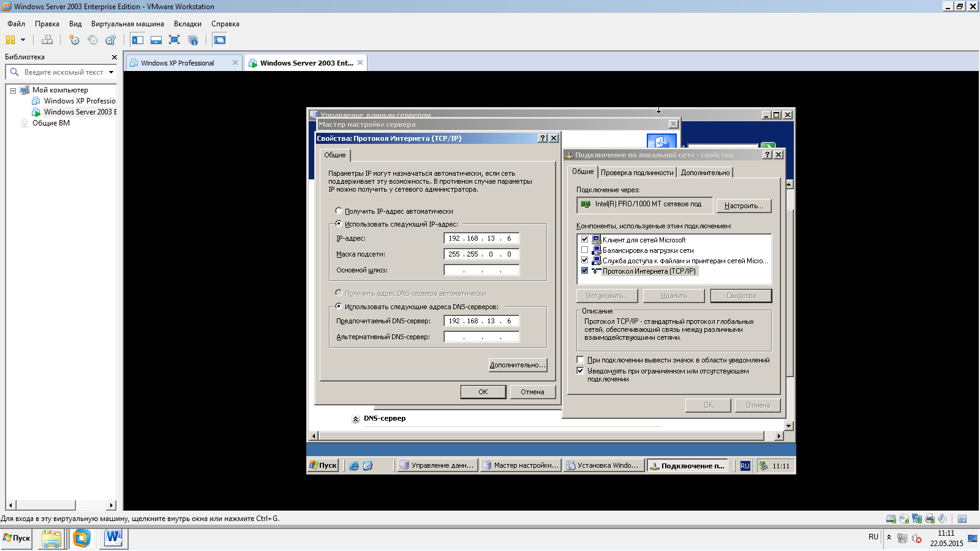980x551 pixels.
Task: Click the right window vertical scrollbar down arrow
Action: tap(789, 426)
